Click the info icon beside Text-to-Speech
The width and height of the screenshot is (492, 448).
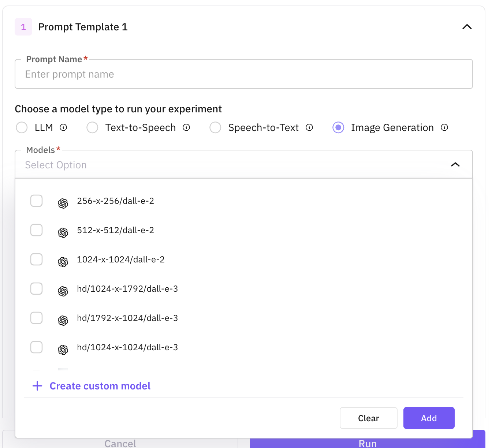[x=186, y=127]
